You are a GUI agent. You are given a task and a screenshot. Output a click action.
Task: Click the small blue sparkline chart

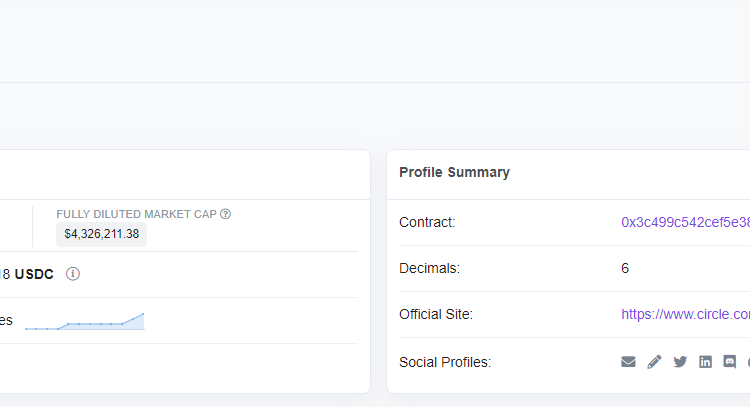[x=85, y=321]
